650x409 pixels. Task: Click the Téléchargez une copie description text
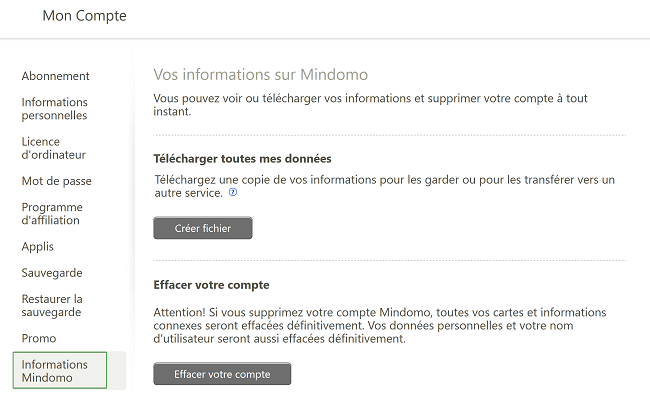385,186
